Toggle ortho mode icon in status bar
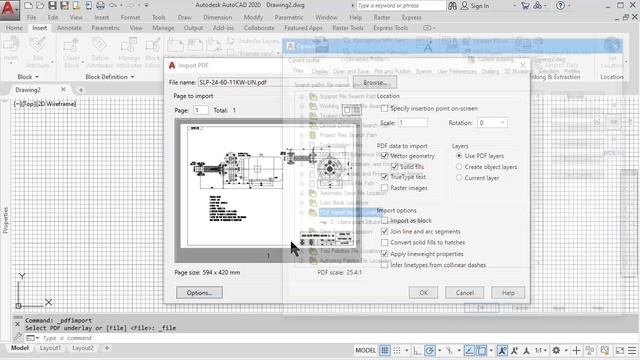640x360 pixels. tap(417, 350)
